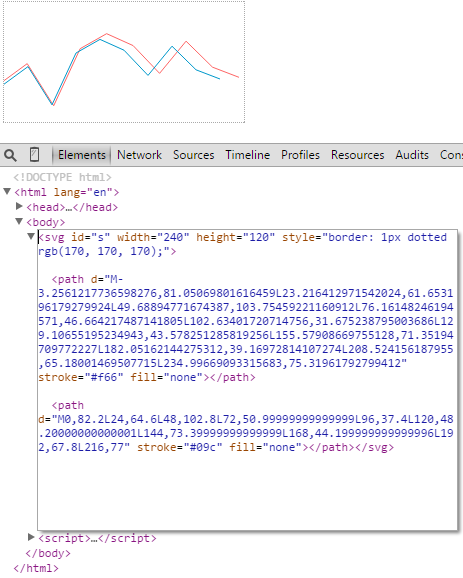Image resolution: width=463 pixels, height=578 pixels.
Task: Select the <!DOCTYPE html> line
Action: click(x=62, y=177)
